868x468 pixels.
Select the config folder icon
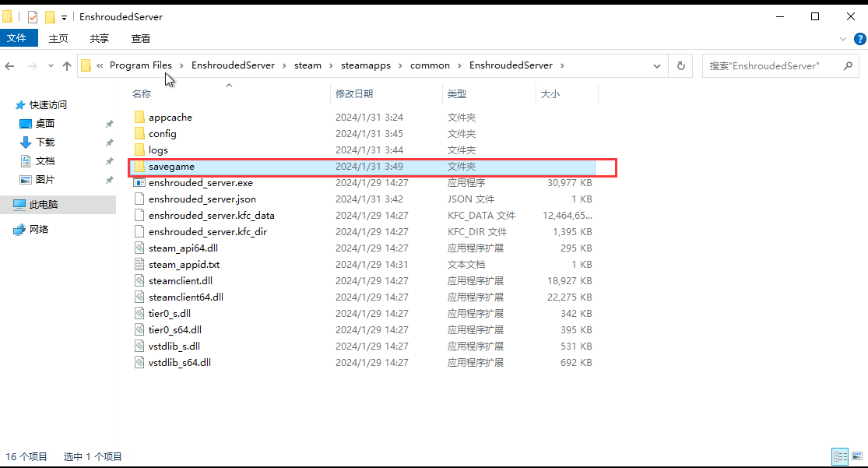pos(139,133)
